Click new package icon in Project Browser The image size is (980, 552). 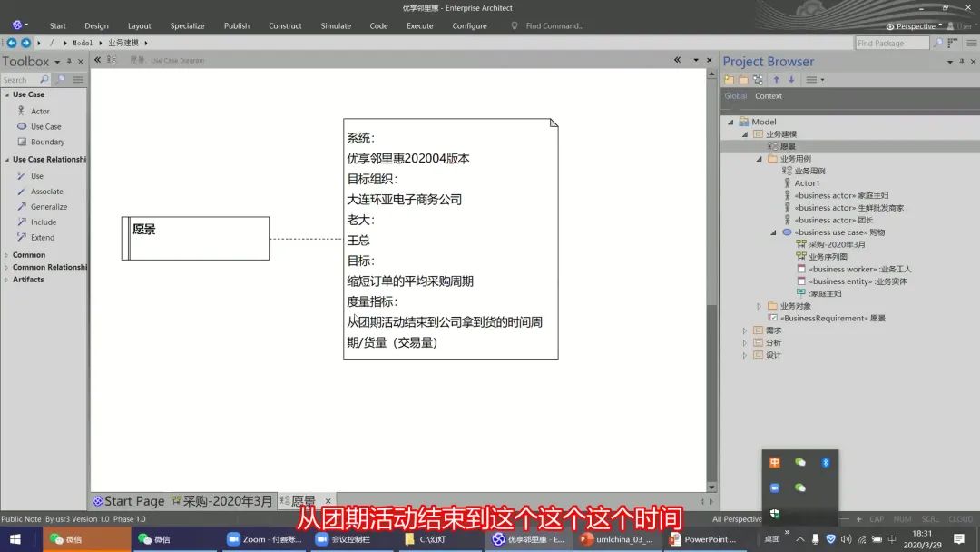pos(729,79)
